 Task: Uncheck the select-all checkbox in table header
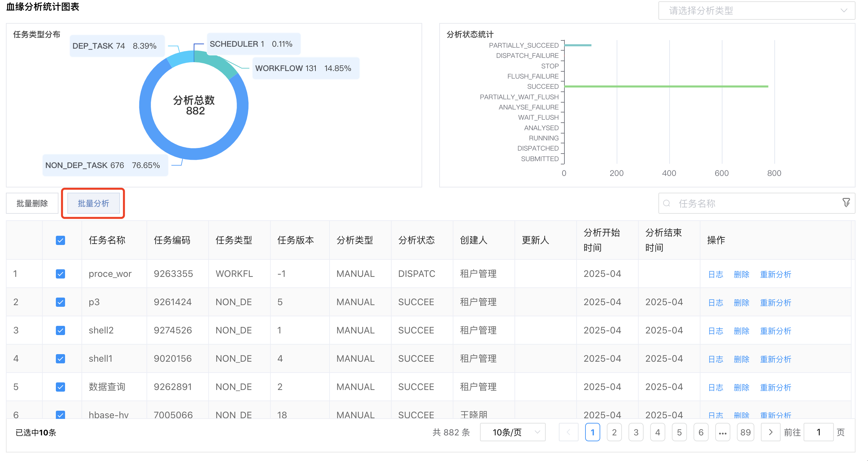60,240
